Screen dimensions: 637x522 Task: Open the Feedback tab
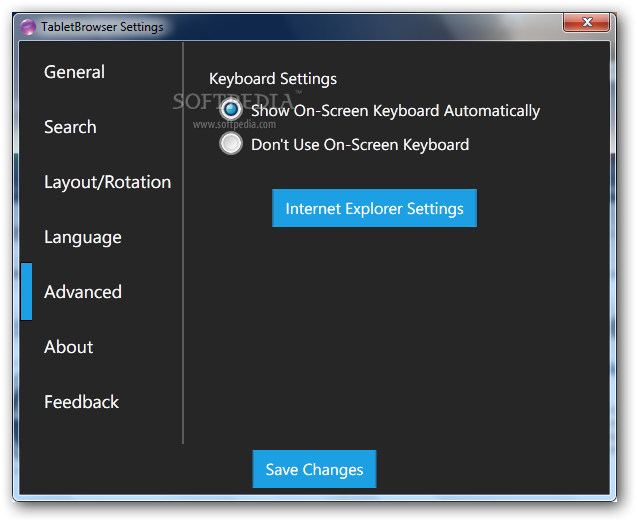coord(81,402)
